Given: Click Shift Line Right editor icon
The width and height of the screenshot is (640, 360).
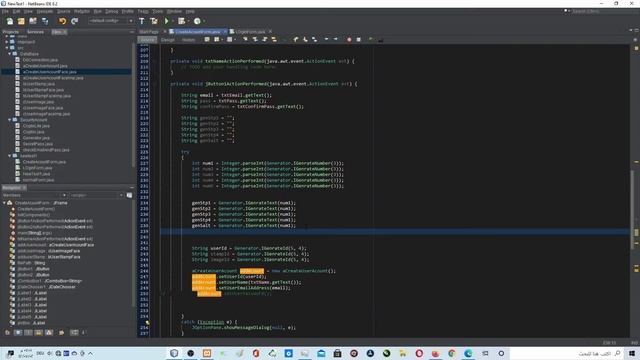Looking at the screenshot, I should 336,40.
